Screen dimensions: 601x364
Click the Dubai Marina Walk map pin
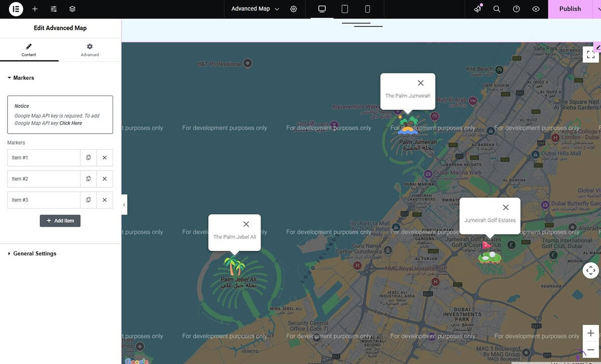428,174
